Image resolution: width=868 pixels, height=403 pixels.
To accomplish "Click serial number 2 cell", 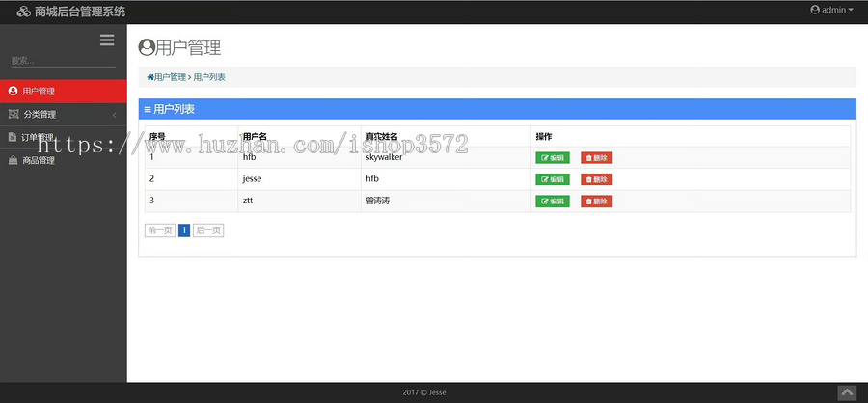I will pyautogui.click(x=192, y=179).
